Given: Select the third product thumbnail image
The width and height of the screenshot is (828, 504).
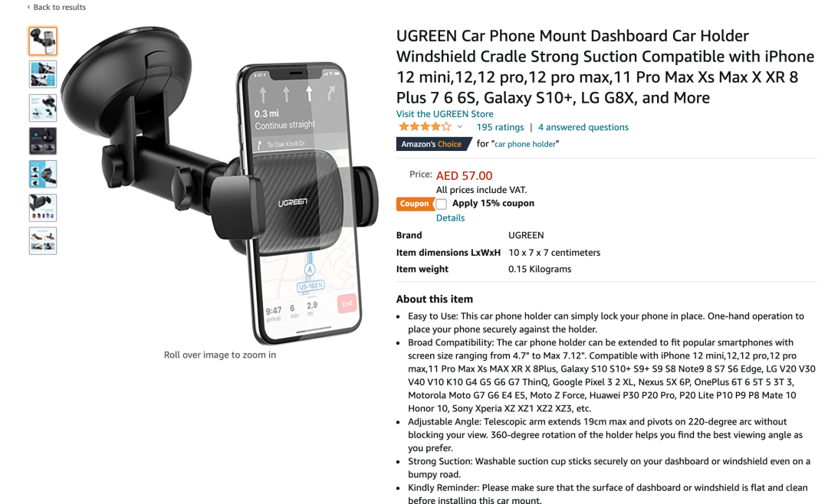Looking at the screenshot, I should [x=43, y=108].
